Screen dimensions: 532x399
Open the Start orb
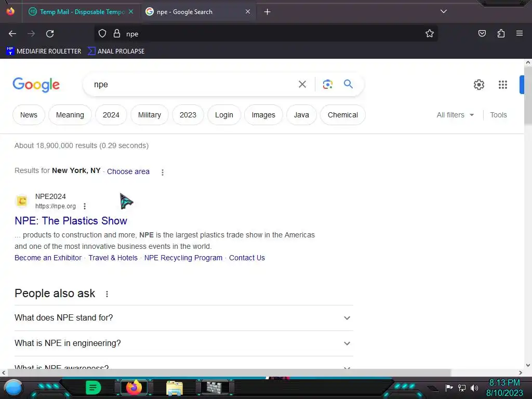[13, 388]
